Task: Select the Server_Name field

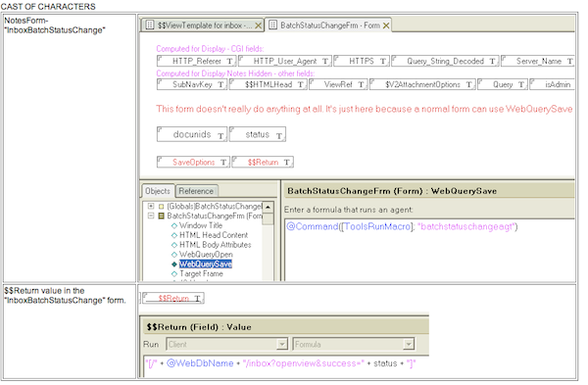Action: click(538, 61)
